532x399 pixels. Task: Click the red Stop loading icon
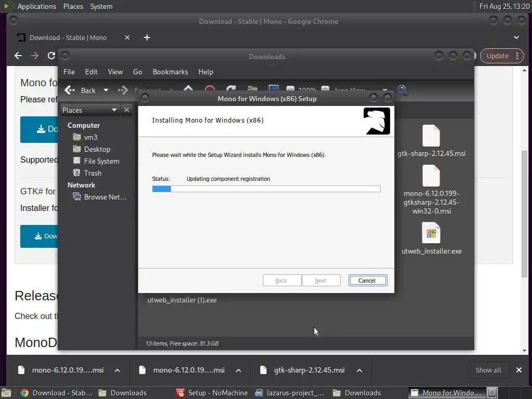pos(210,89)
